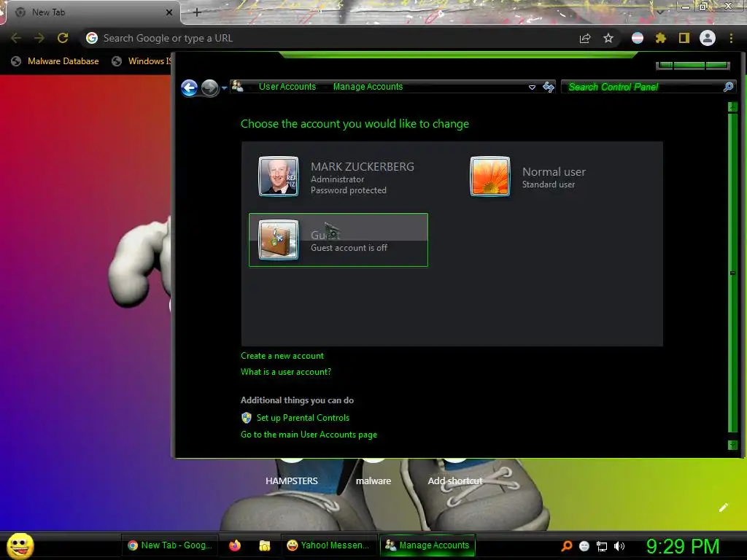
Task: Click 'Guest account is off' text
Action: [x=349, y=248]
